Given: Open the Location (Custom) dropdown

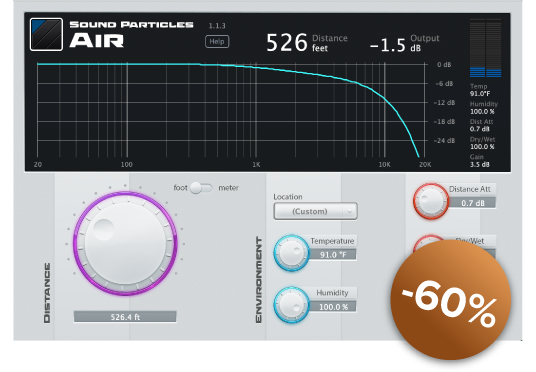Looking at the screenshot, I should tap(315, 211).
